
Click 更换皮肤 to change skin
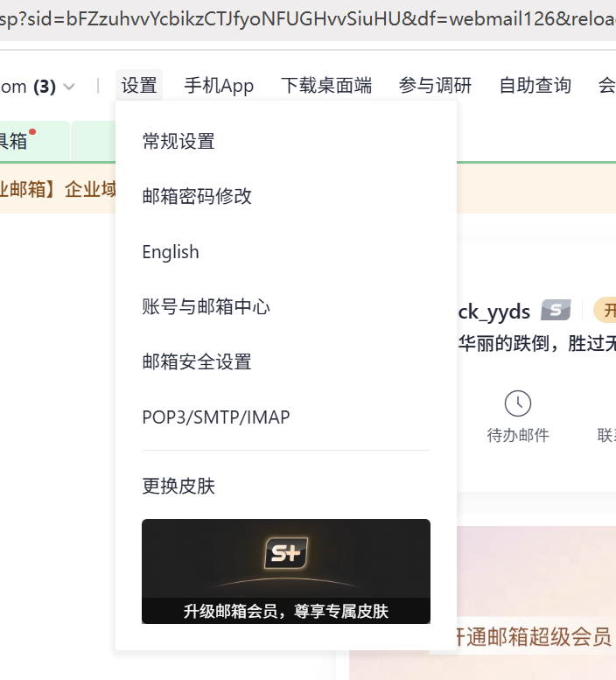tap(178, 486)
